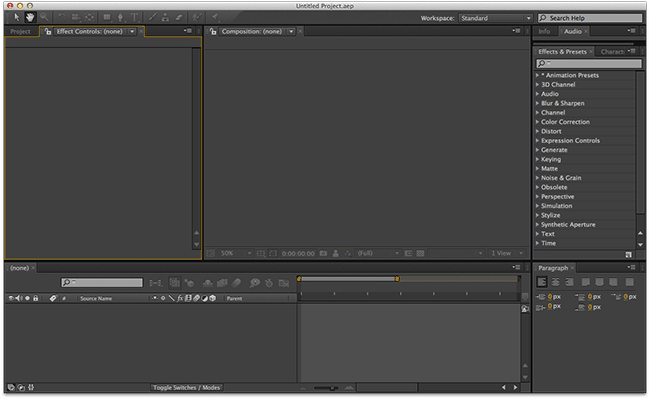
Task: Open the Workspace Standard dropdown
Action: 495,18
